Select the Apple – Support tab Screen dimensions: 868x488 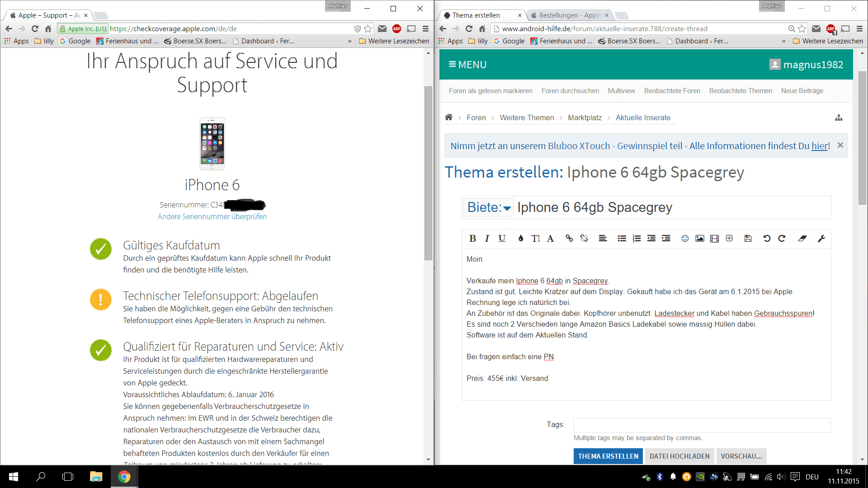(x=48, y=15)
